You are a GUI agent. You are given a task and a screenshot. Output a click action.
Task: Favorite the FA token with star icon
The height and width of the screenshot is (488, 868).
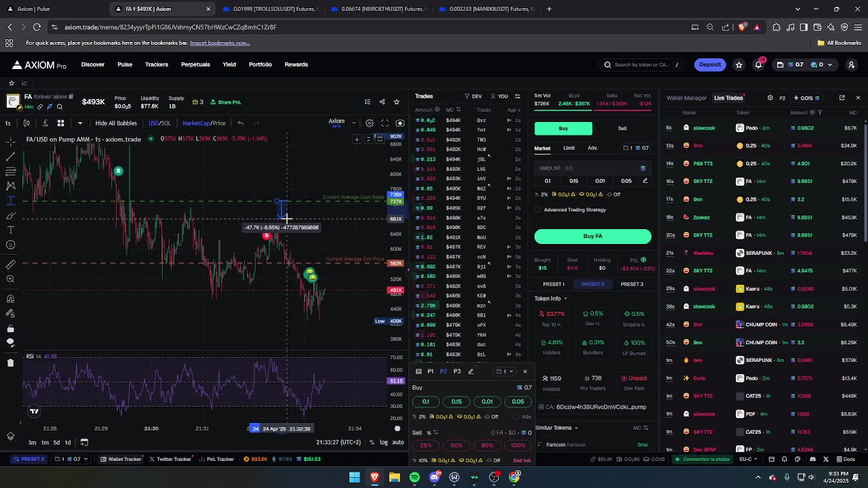pos(397,102)
